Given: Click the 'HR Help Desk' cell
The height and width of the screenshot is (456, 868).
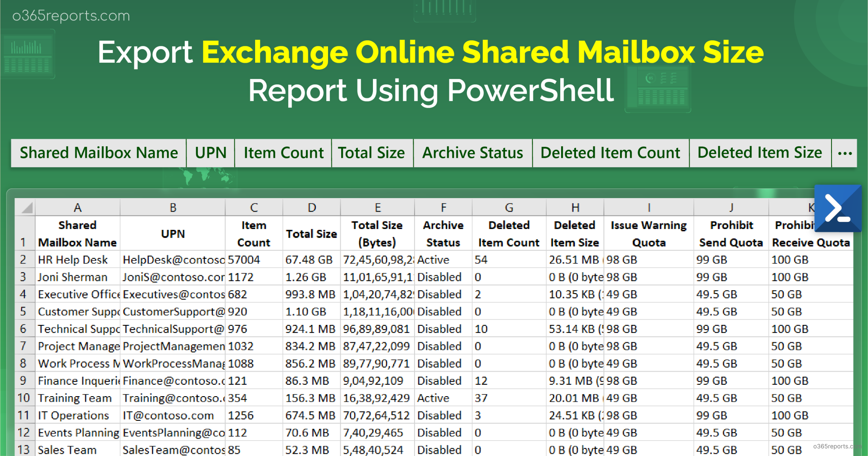Looking at the screenshot, I should click(x=78, y=260).
